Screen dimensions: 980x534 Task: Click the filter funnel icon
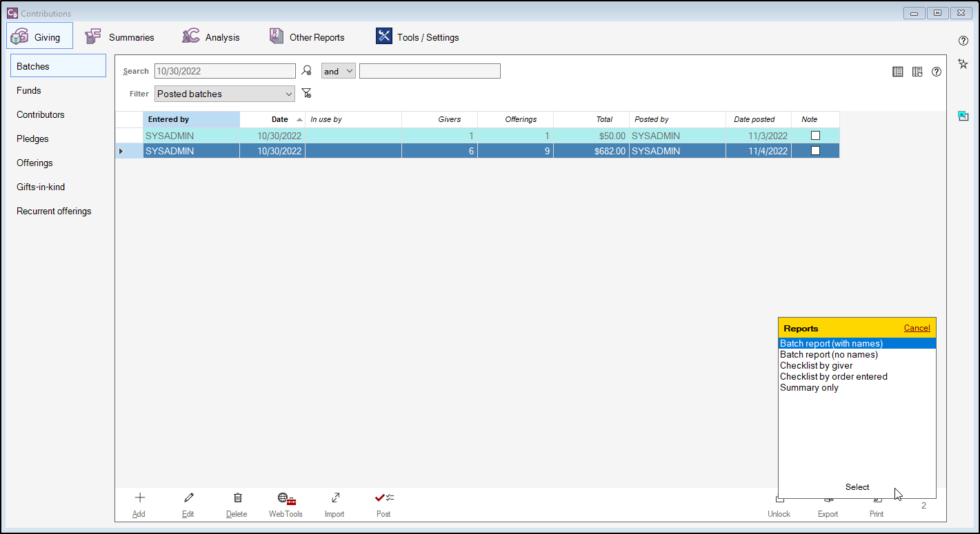click(307, 94)
